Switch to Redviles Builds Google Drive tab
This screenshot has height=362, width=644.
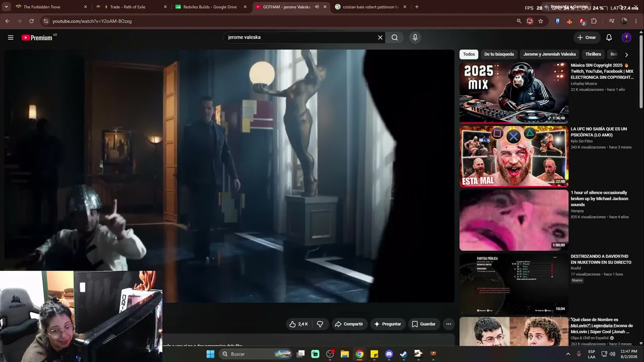211,7
